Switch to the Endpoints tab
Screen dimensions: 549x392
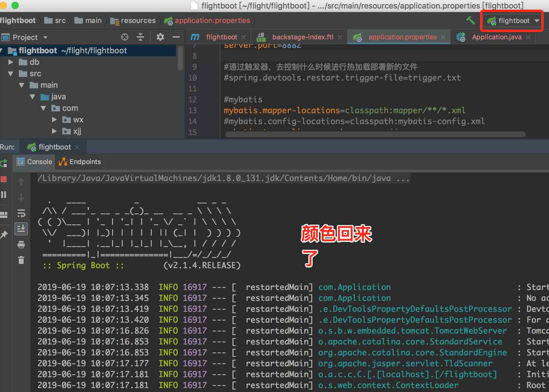80,162
